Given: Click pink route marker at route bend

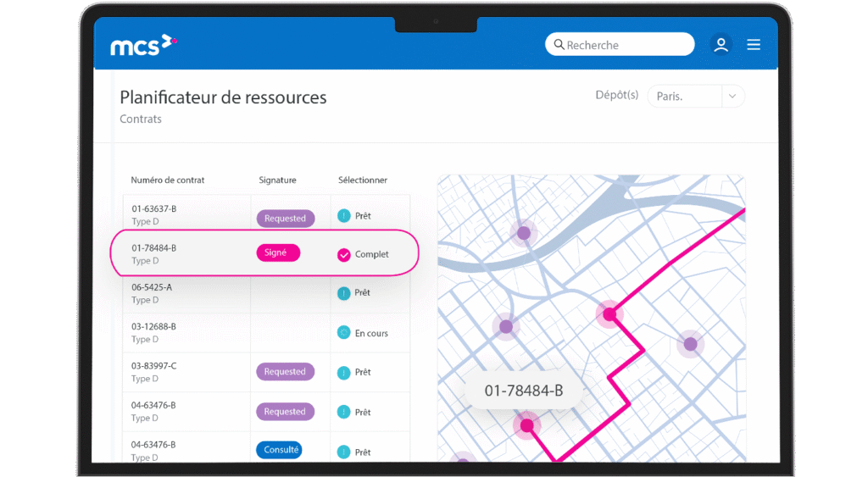Looking at the screenshot, I should coord(609,314).
